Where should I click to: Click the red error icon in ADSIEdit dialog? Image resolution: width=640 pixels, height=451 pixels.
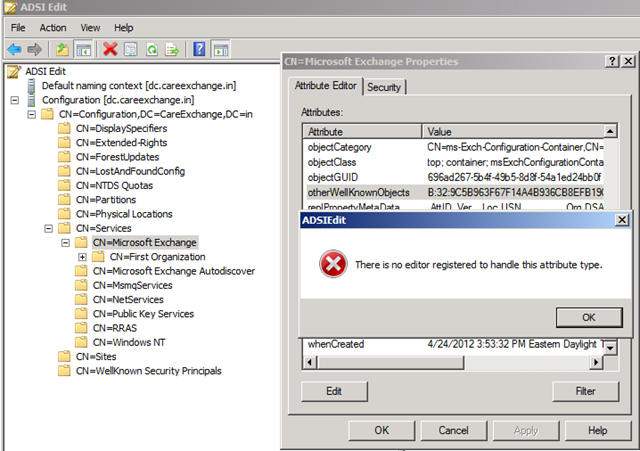pyautogui.click(x=333, y=264)
